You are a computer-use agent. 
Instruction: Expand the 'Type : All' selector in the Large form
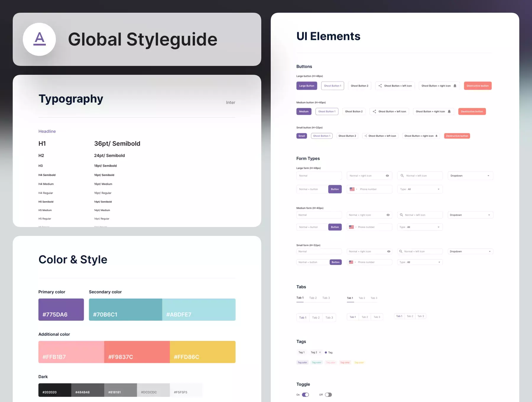click(420, 189)
